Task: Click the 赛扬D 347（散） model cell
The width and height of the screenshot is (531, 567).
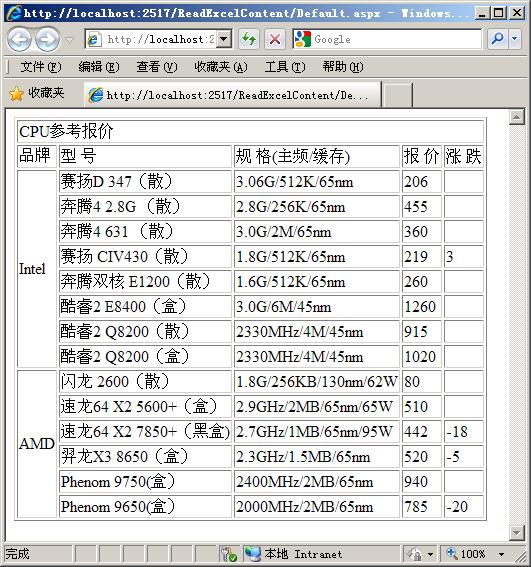Action: point(145,181)
